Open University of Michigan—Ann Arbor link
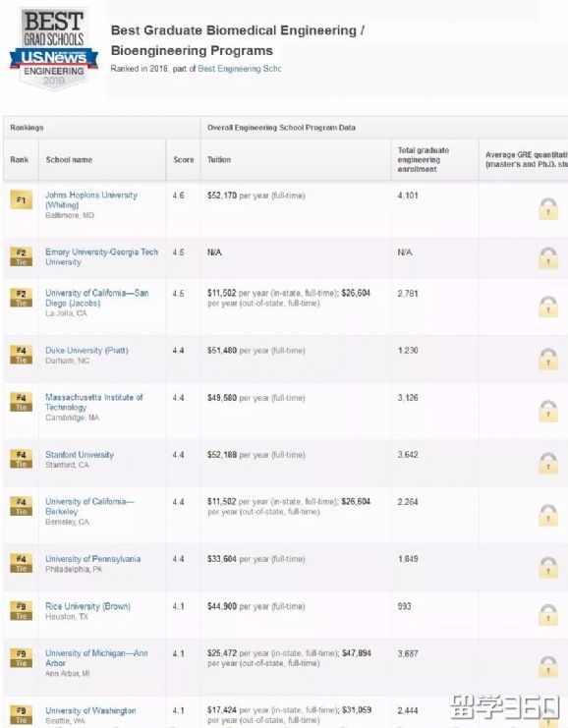Screen dimensions: 568x728 pos(96,658)
